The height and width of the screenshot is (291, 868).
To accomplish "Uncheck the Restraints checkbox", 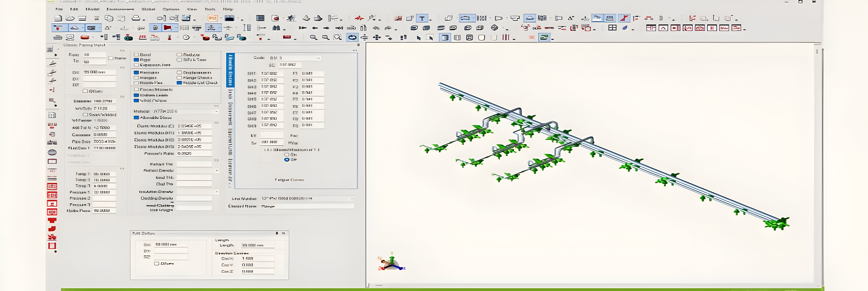I will 136,73.
